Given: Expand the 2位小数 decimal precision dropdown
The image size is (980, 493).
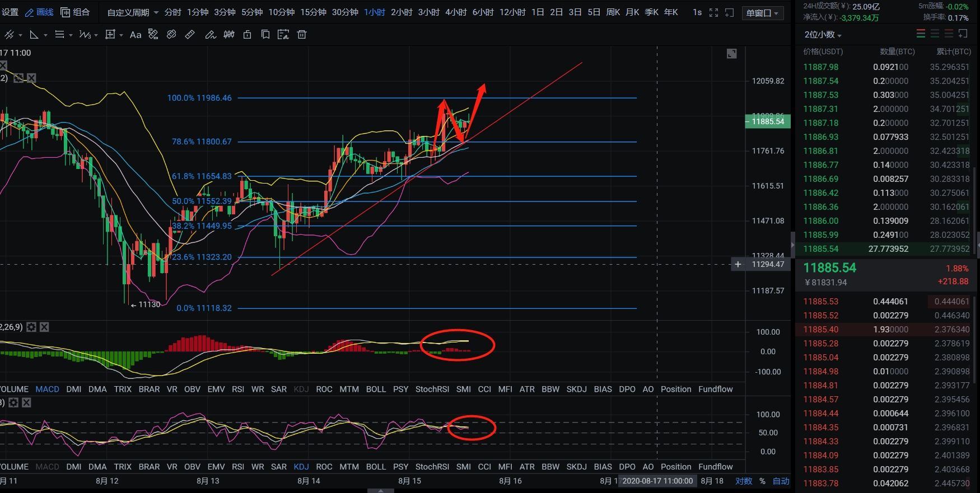Looking at the screenshot, I should point(823,35).
